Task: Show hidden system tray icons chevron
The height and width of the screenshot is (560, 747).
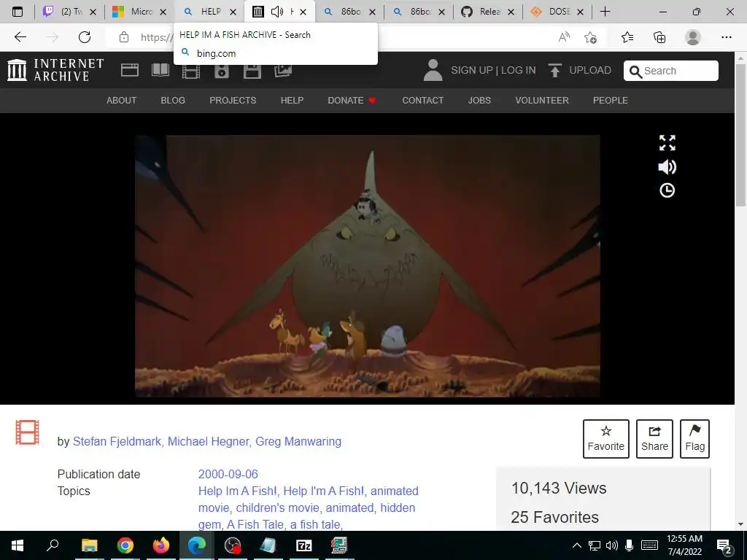Action: click(x=576, y=545)
